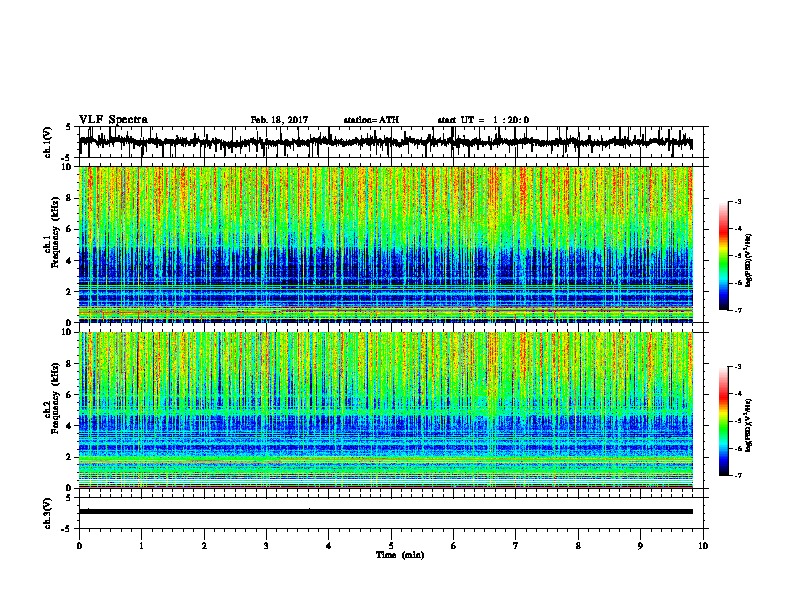This screenshot has height=612, width=792.
Task: Click time axis tick label "7"
Action: pyautogui.click(x=516, y=546)
